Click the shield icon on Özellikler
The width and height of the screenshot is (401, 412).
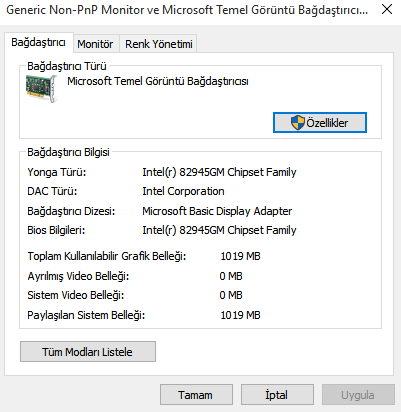coord(297,123)
